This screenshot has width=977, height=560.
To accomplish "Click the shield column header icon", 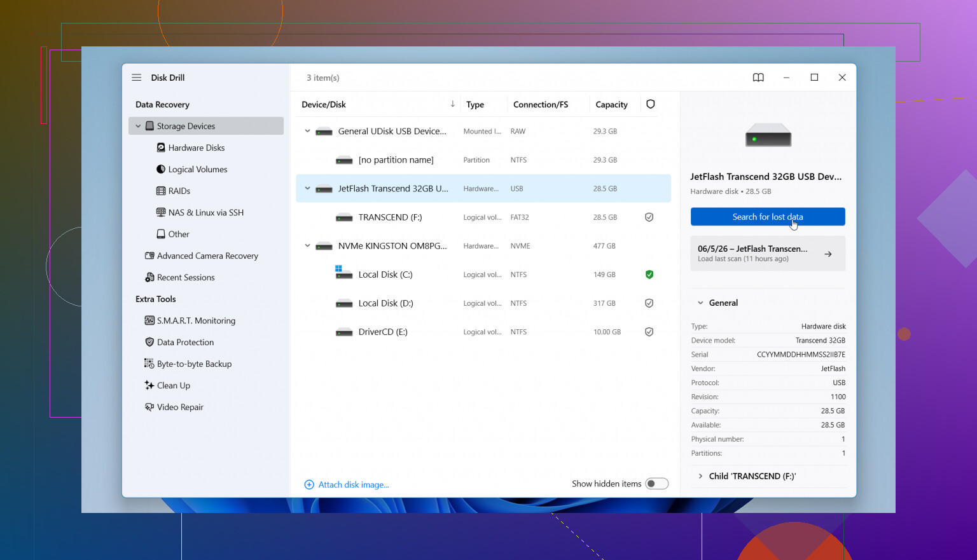I will pos(650,104).
